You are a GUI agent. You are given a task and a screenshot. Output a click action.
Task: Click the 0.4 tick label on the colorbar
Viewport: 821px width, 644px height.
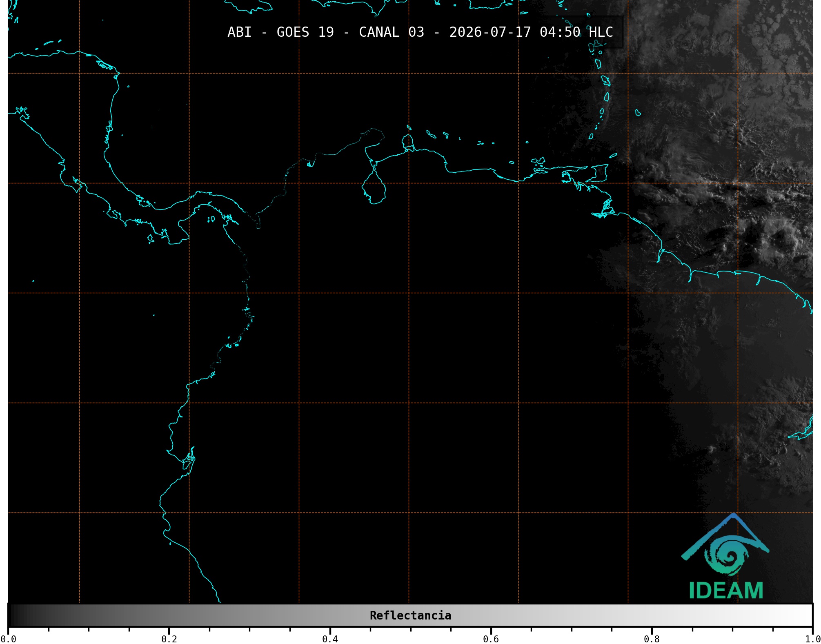(x=330, y=639)
